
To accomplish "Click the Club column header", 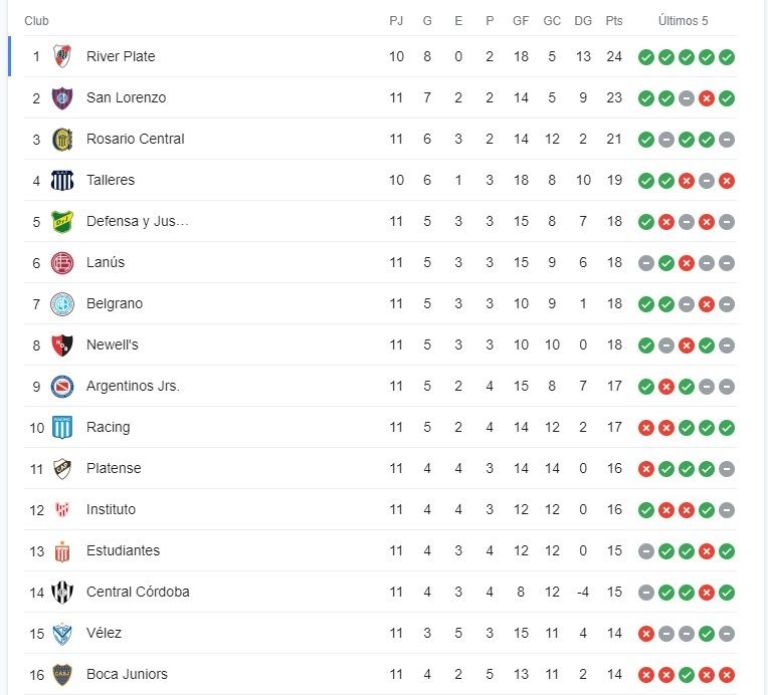I will point(37,21).
